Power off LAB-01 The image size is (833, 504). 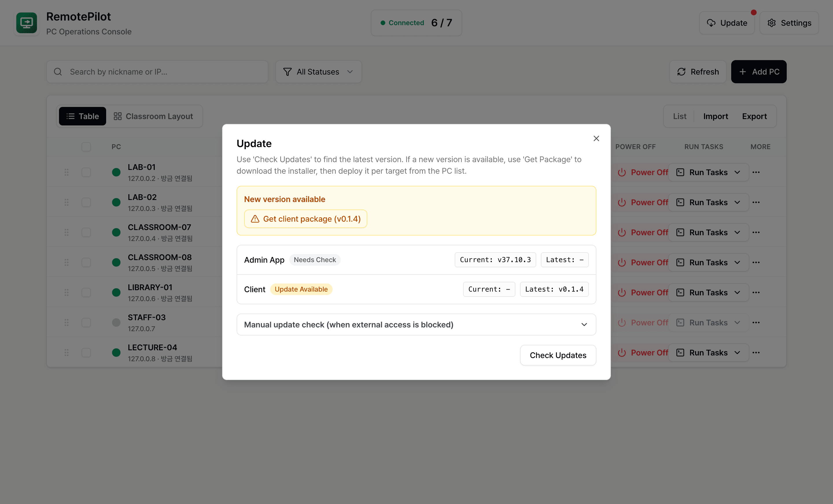pos(642,172)
